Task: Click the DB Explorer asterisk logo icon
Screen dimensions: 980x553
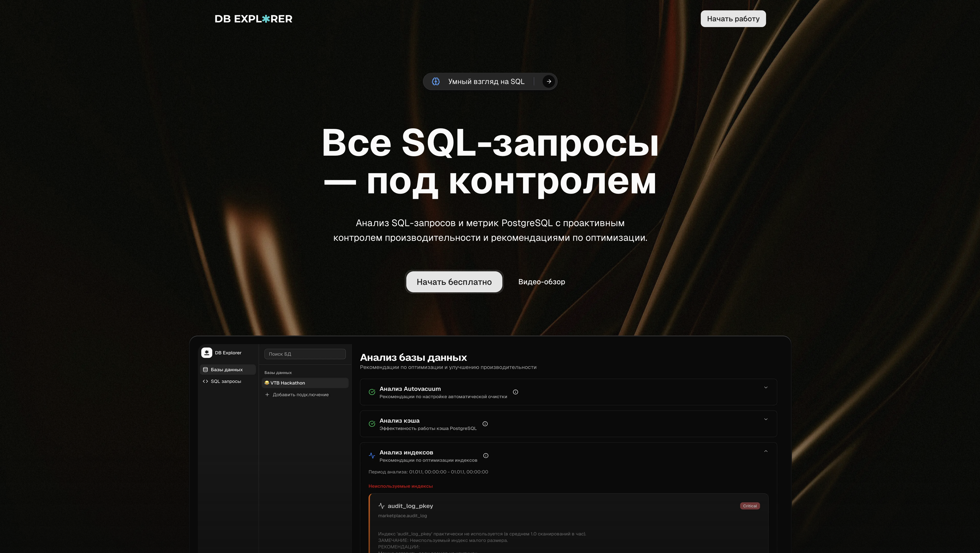Action: point(206,352)
